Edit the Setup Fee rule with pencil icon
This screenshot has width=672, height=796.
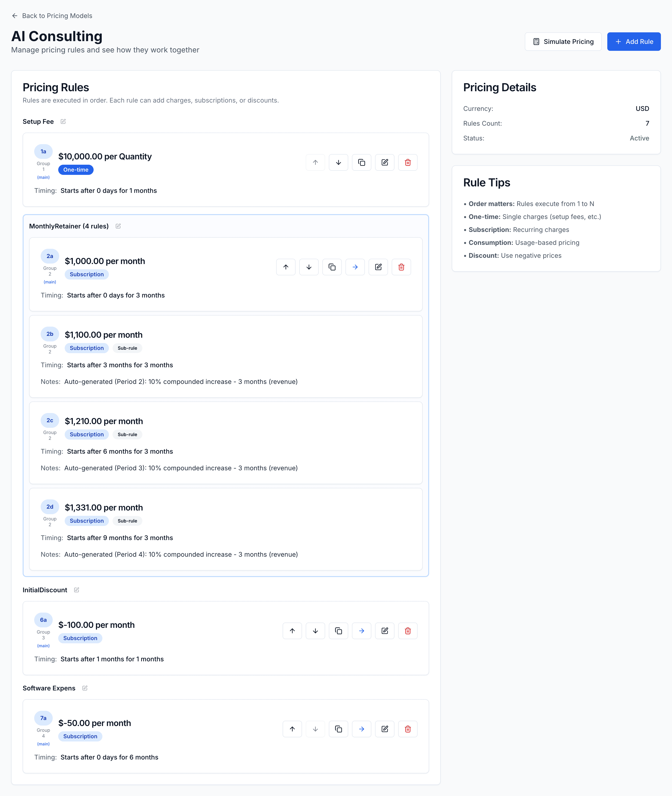(385, 162)
